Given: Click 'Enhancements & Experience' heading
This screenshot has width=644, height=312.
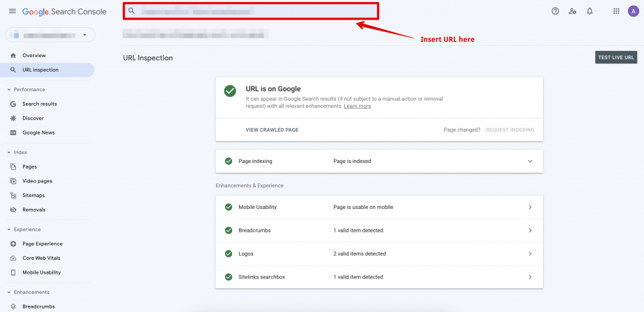Looking at the screenshot, I should (x=250, y=185).
